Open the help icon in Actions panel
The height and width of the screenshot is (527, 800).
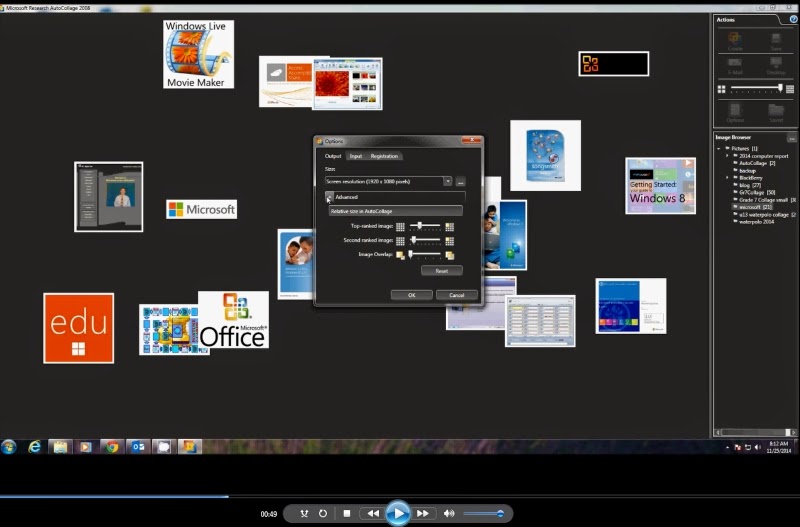coord(793,19)
